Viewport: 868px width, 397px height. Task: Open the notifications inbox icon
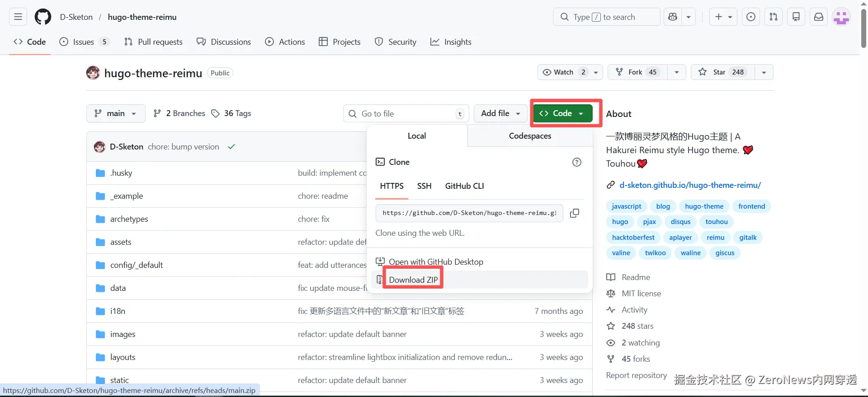(x=819, y=17)
